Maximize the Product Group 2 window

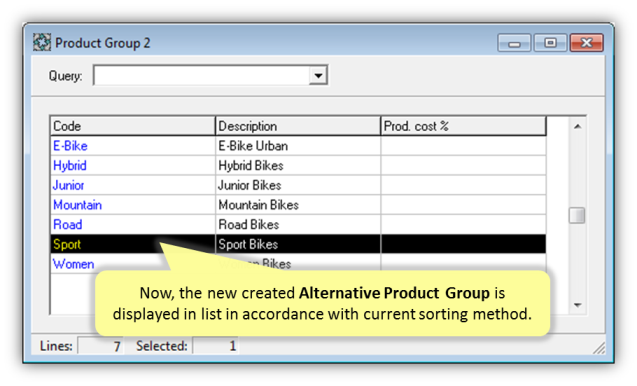(550, 43)
